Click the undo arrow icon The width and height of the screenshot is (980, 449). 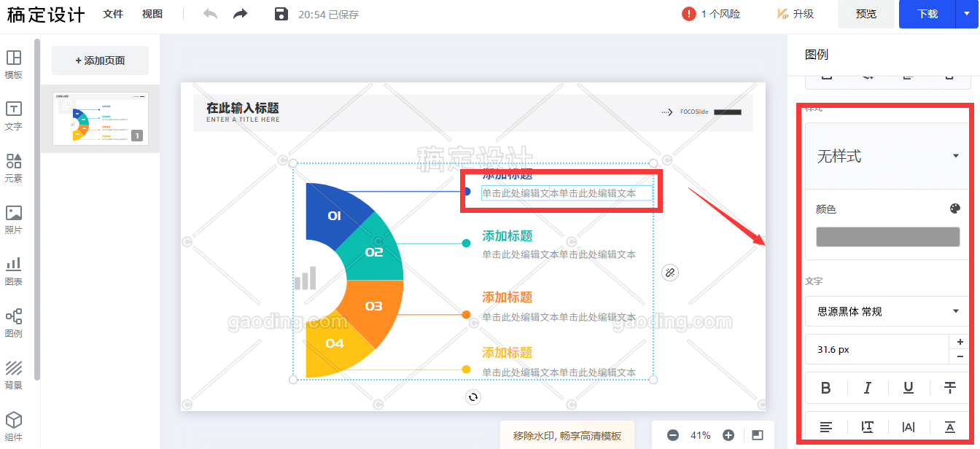coord(210,14)
